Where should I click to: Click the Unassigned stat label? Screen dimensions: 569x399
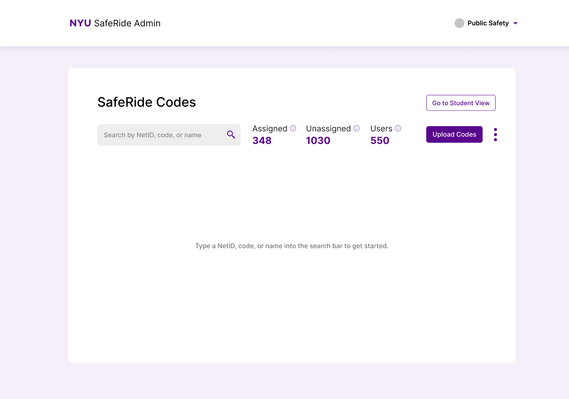pyautogui.click(x=328, y=129)
